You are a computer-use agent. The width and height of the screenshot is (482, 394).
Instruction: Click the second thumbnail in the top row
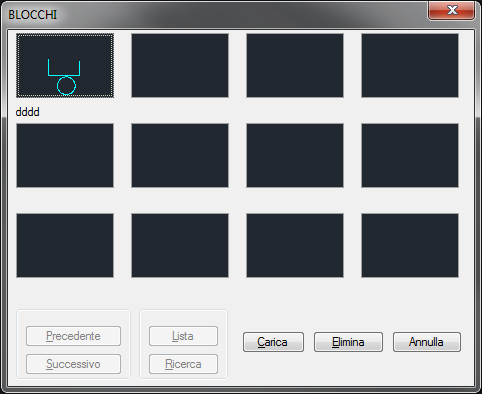tap(180, 65)
